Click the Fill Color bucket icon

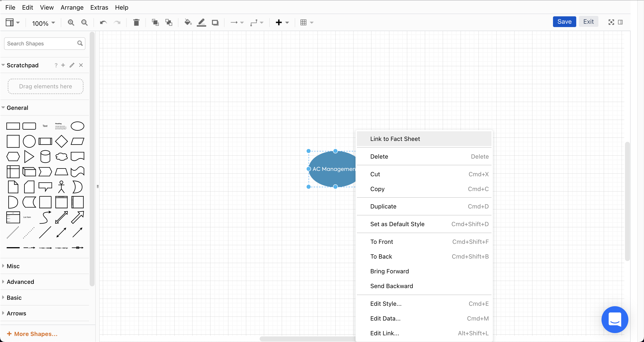click(188, 23)
